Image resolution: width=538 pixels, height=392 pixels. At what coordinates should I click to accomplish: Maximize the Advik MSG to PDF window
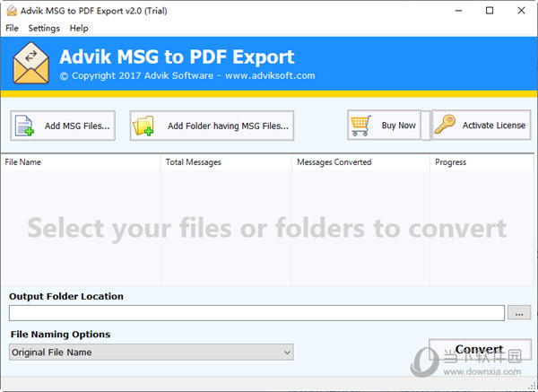point(490,11)
